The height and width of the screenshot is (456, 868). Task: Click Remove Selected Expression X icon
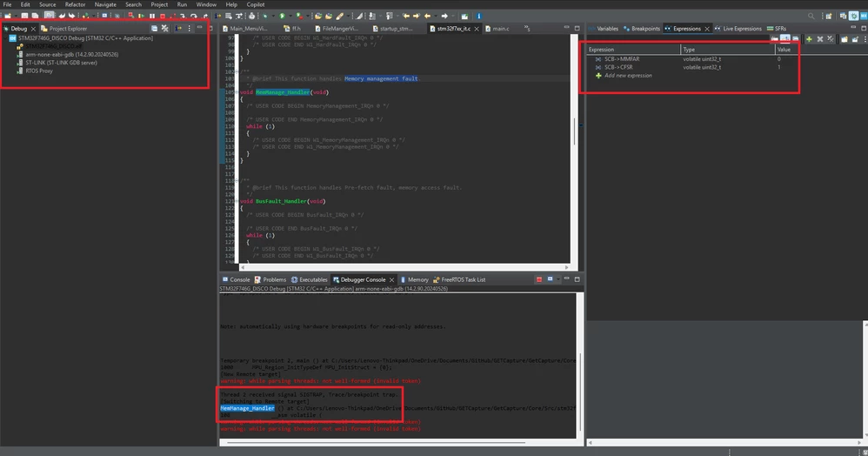tap(820, 39)
